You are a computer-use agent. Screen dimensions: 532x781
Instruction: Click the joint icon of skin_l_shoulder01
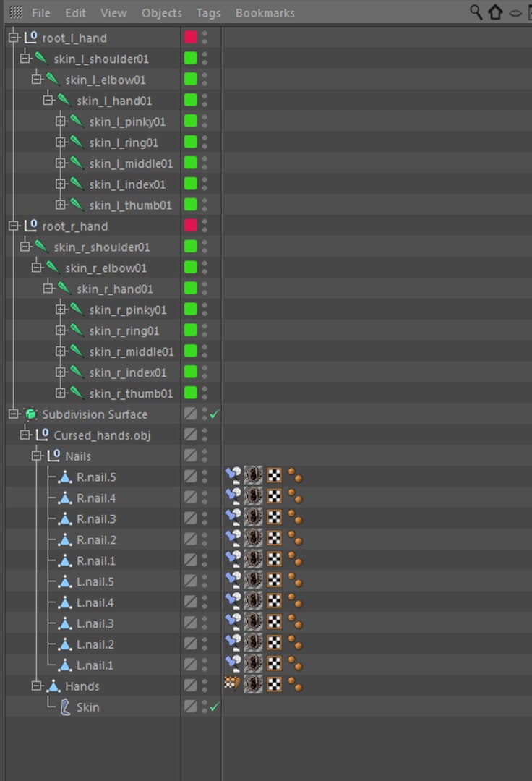click(40, 59)
